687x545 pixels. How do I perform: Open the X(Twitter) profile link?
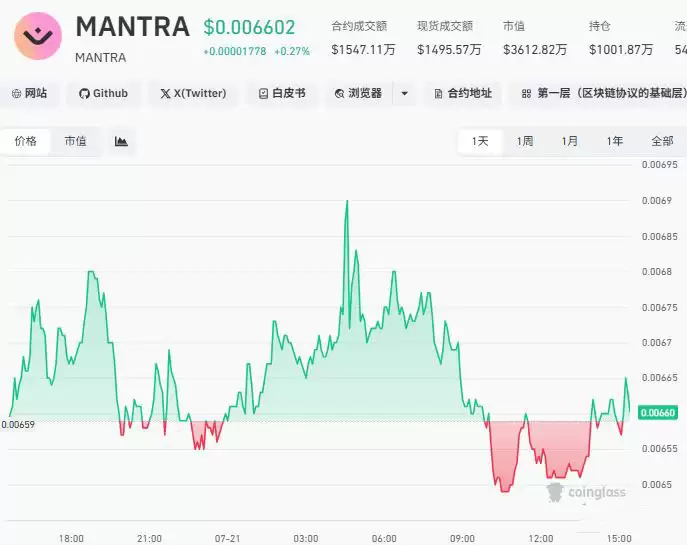pos(193,93)
